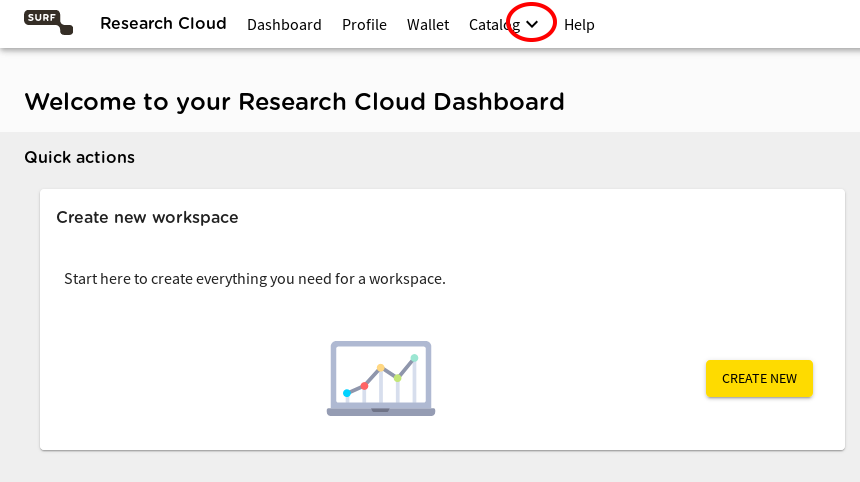The image size is (860, 482).
Task: Click the SURF logo icon
Action: coord(48,22)
